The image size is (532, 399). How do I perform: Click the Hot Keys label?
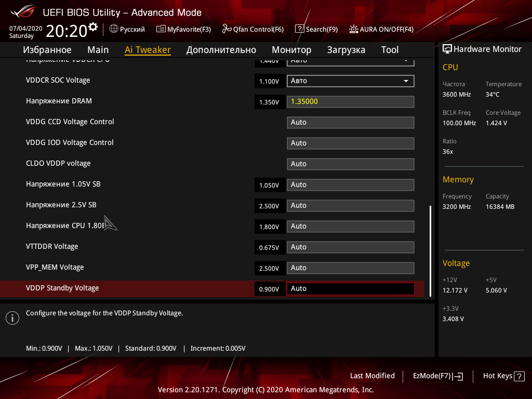497,376
